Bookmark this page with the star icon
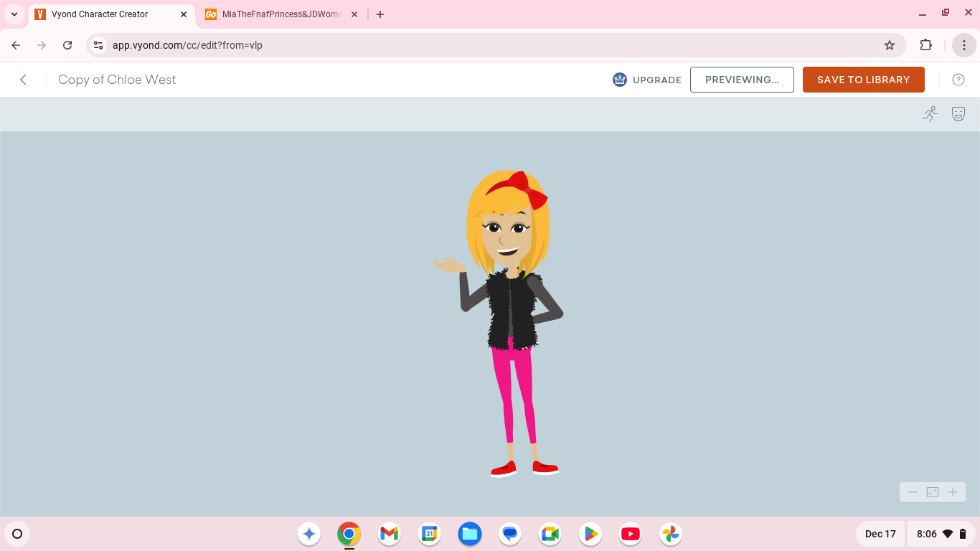980x551 pixels. tap(890, 45)
